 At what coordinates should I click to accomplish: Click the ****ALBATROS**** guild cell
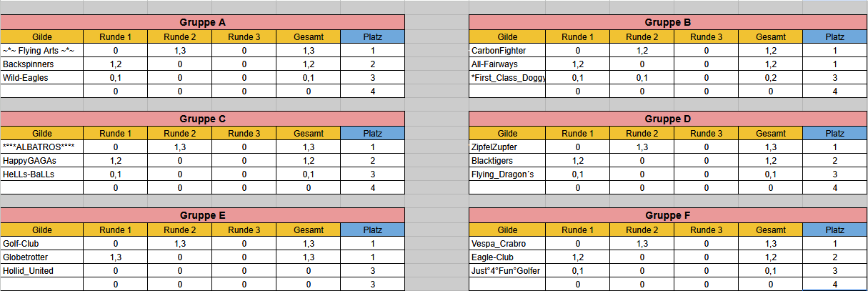click(x=41, y=147)
